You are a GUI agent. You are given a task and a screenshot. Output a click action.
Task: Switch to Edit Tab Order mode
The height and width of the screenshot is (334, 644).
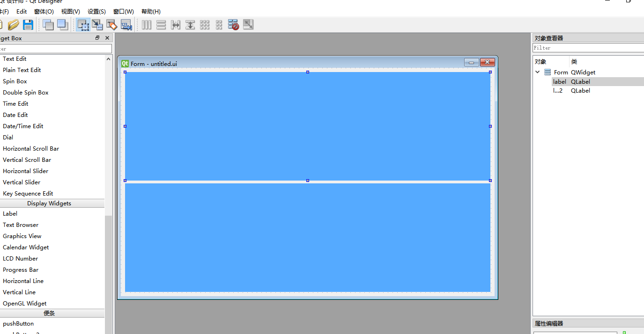[126, 25]
